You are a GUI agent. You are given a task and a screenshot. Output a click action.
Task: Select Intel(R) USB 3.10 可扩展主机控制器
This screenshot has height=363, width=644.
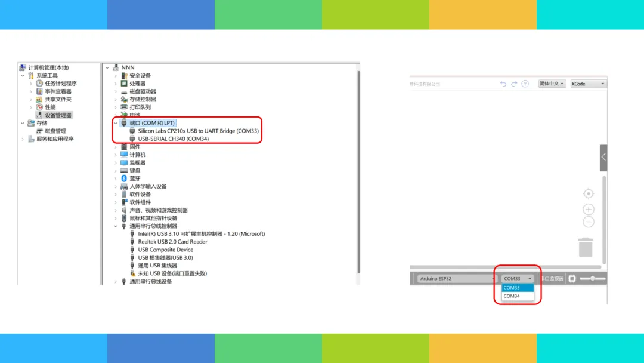pyautogui.click(x=202, y=234)
